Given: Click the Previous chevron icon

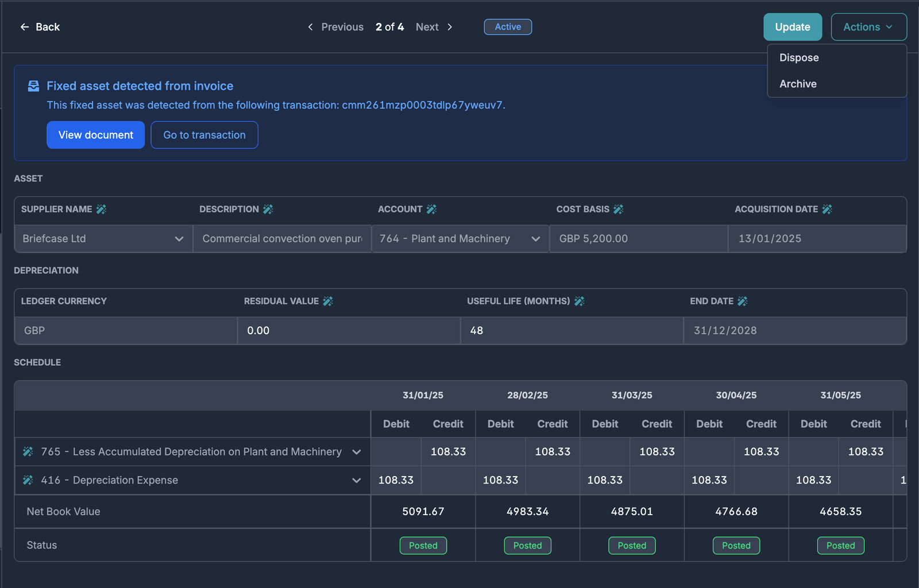Looking at the screenshot, I should 310,27.
